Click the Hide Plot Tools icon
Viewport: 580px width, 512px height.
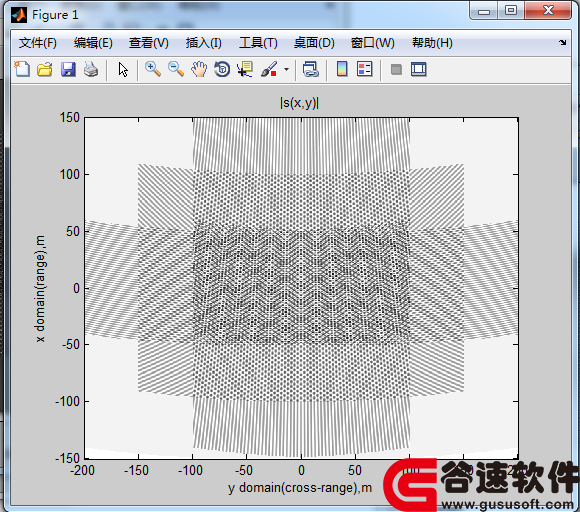tap(396, 69)
